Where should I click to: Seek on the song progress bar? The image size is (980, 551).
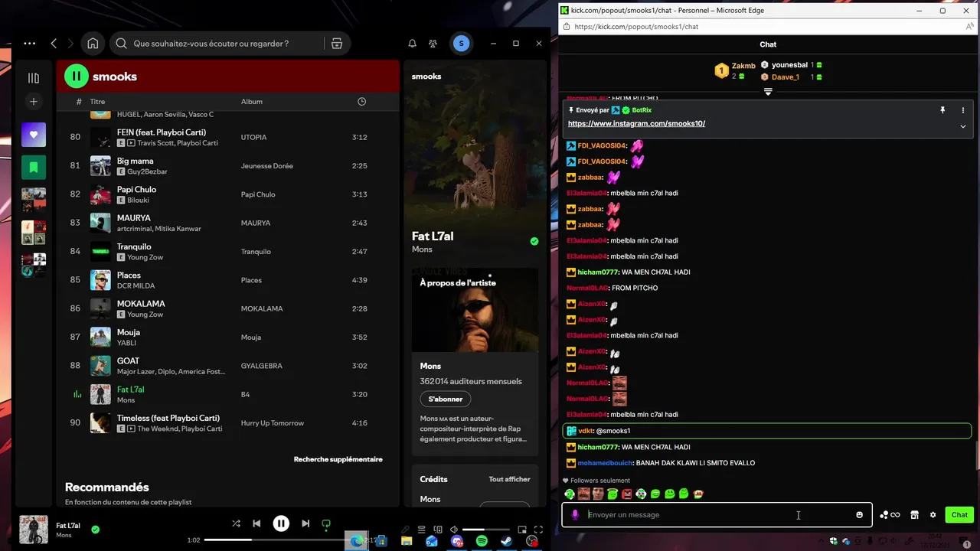pyautogui.click(x=286, y=540)
